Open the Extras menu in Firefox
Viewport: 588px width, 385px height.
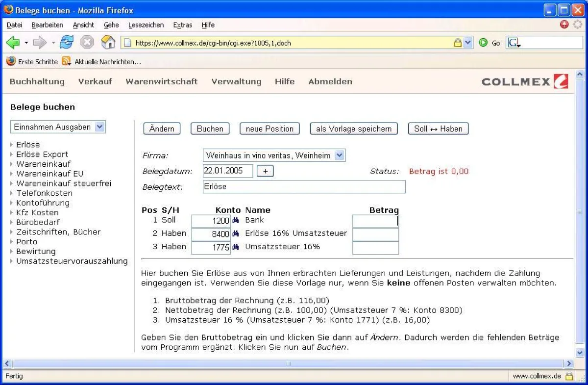[x=182, y=25]
